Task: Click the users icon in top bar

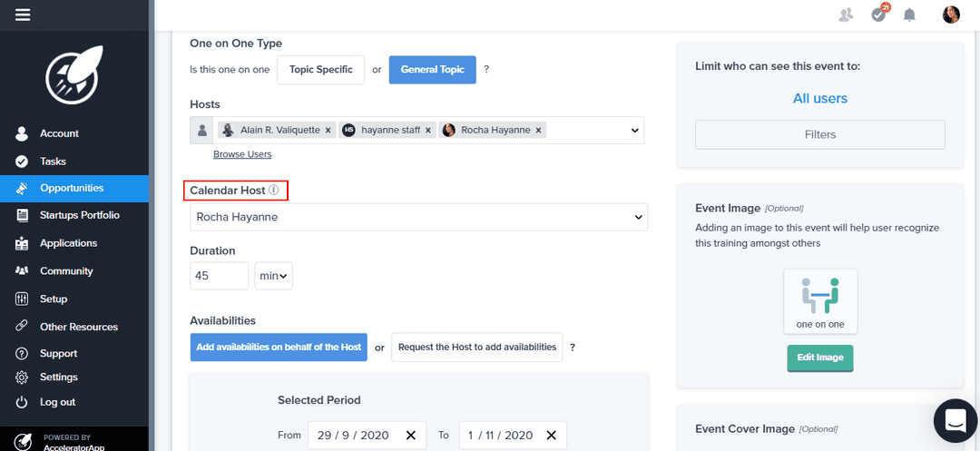Action: click(847, 15)
